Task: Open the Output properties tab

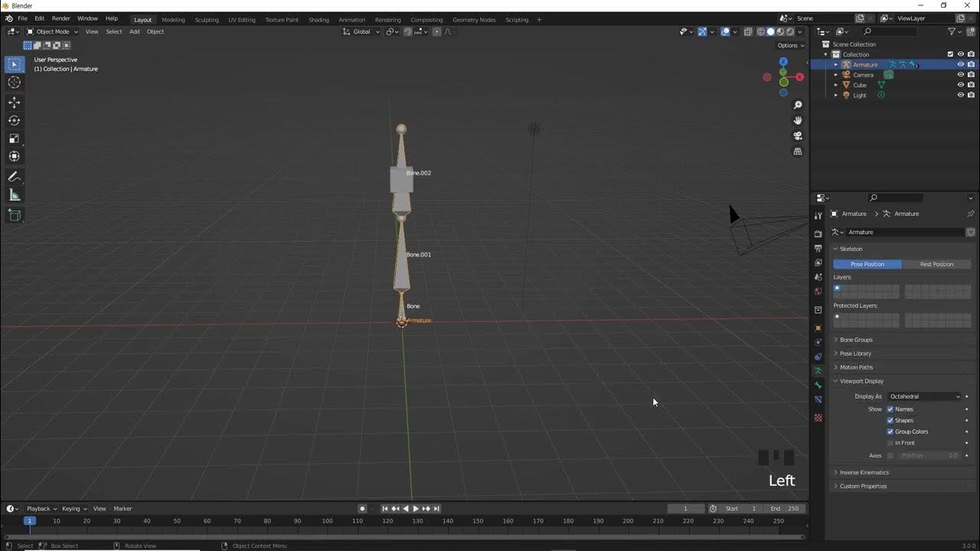Action: (x=818, y=248)
